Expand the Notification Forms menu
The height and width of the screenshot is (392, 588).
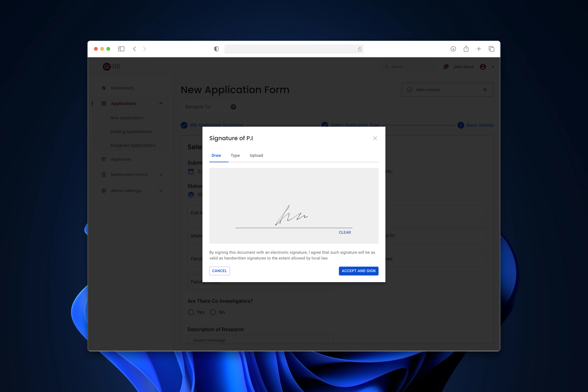click(161, 175)
